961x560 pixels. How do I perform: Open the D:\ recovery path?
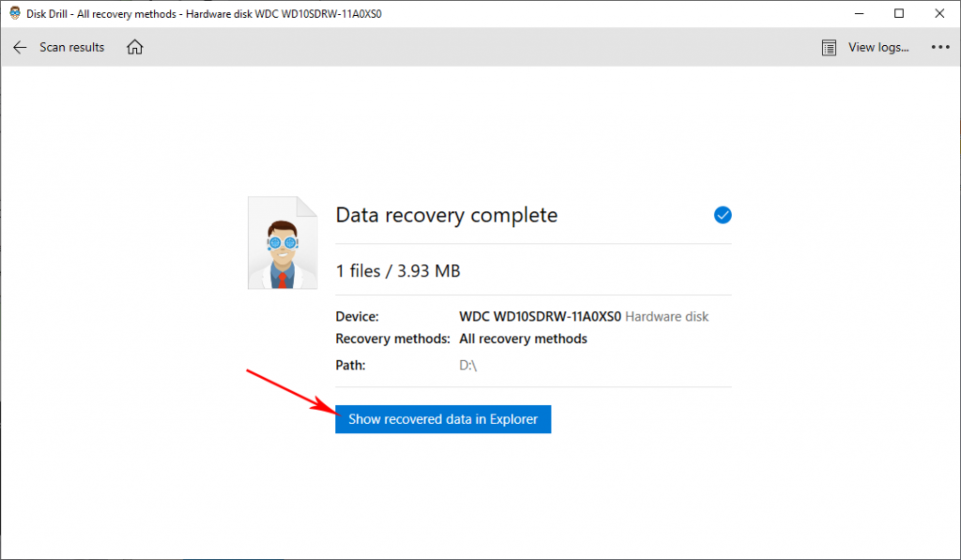point(467,365)
